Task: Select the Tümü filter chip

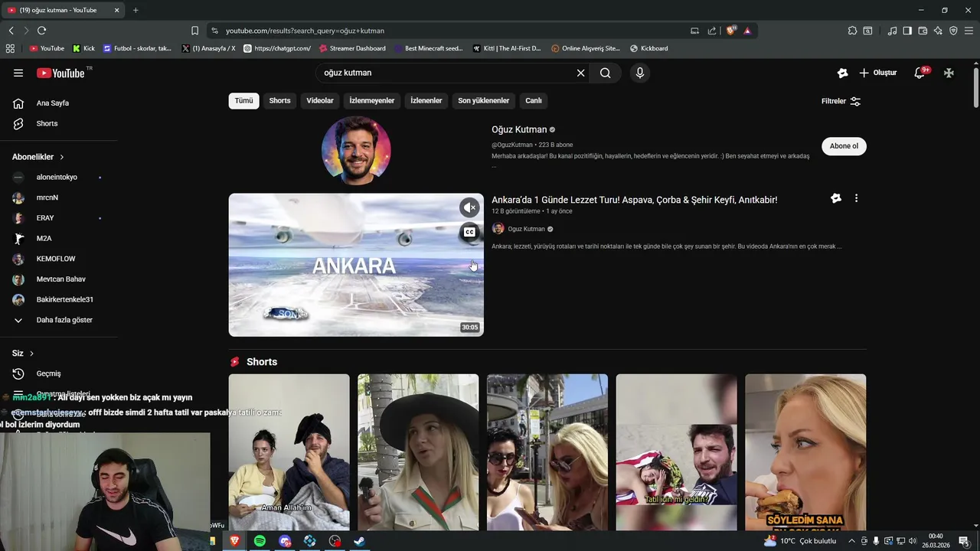Action: [x=243, y=100]
